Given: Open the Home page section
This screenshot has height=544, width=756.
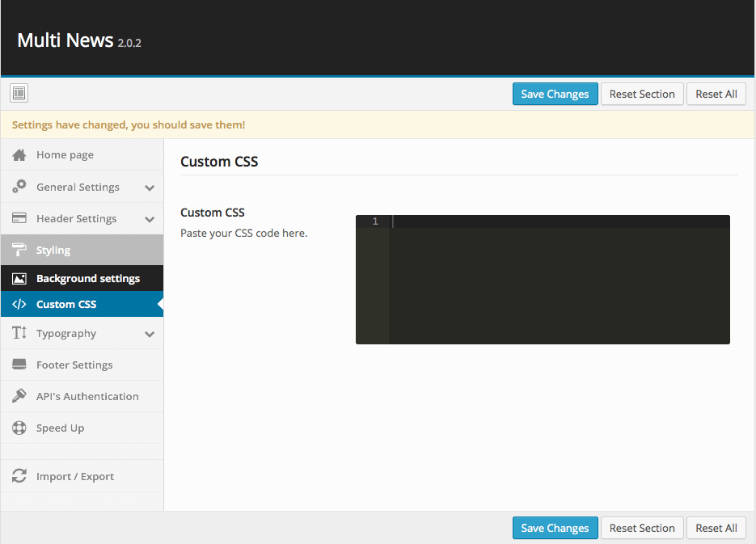Looking at the screenshot, I should click(65, 154).
